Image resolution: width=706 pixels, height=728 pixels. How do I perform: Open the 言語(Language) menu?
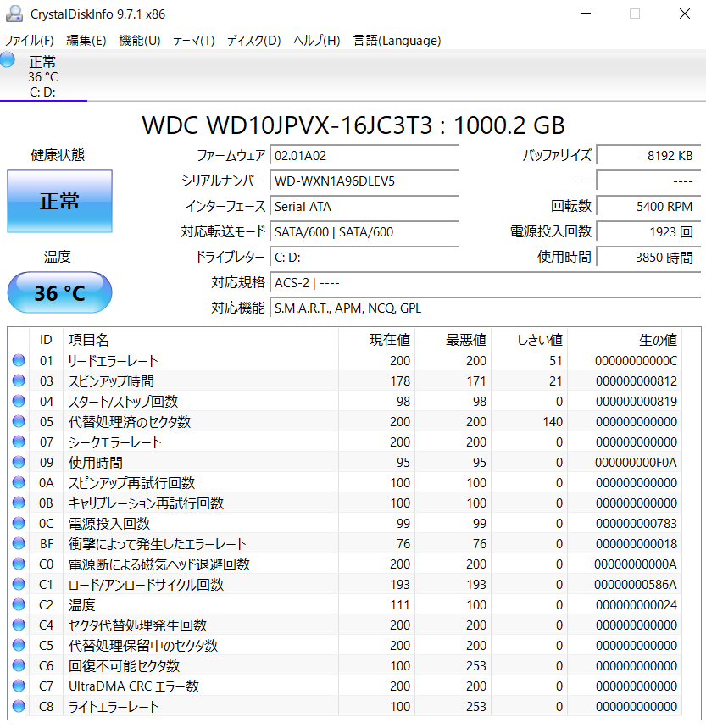[x=397, y=41]
